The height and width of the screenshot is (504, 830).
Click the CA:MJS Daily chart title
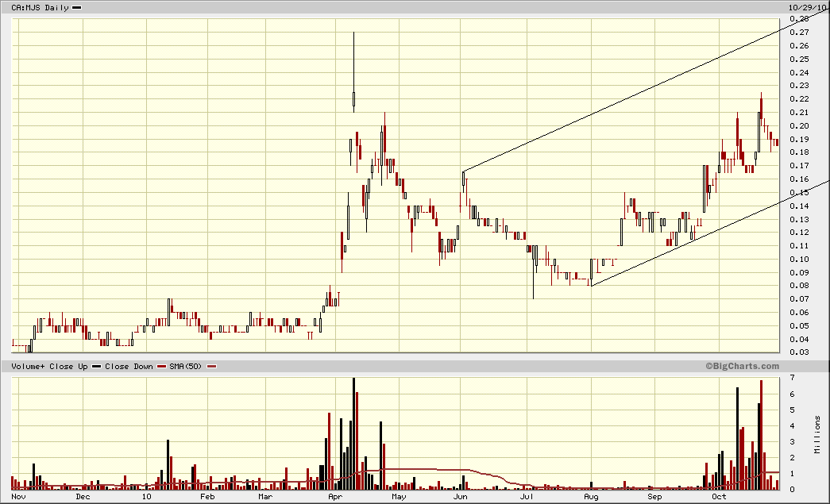click(x=36, y=7)
